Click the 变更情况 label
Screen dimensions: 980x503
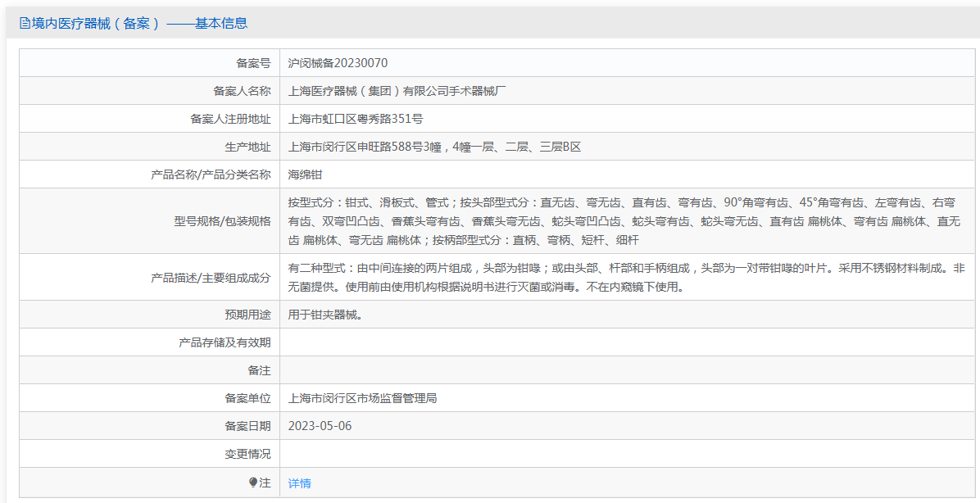[247, 455]
